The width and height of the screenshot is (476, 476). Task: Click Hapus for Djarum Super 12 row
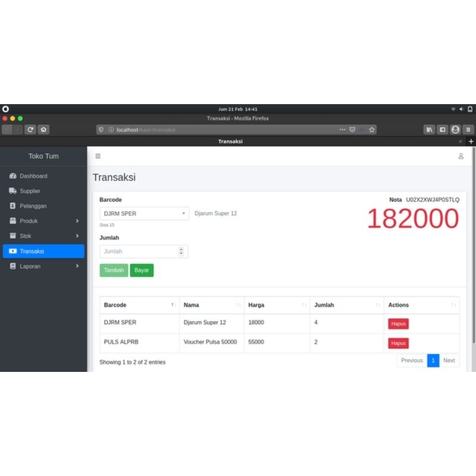(x=397, y=323)
